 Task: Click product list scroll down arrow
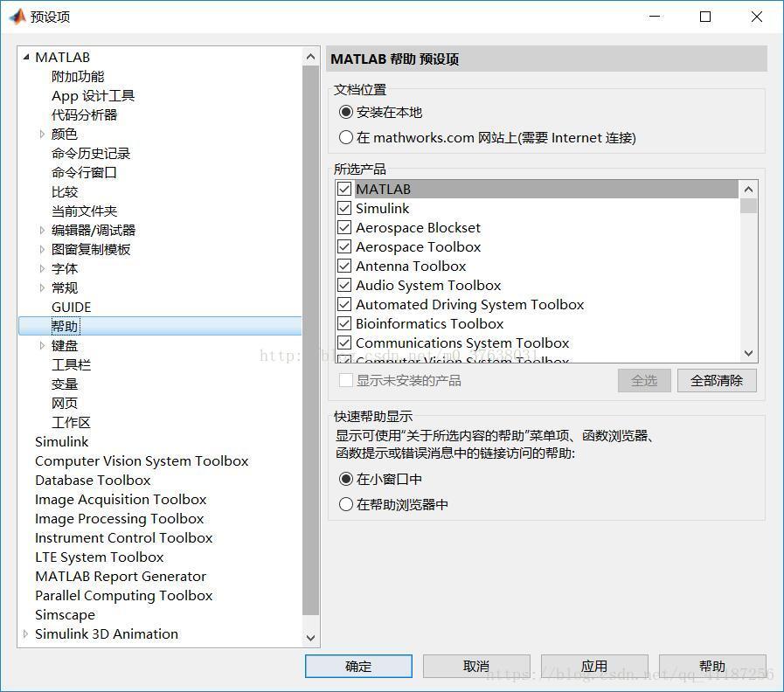pos(748,353)
